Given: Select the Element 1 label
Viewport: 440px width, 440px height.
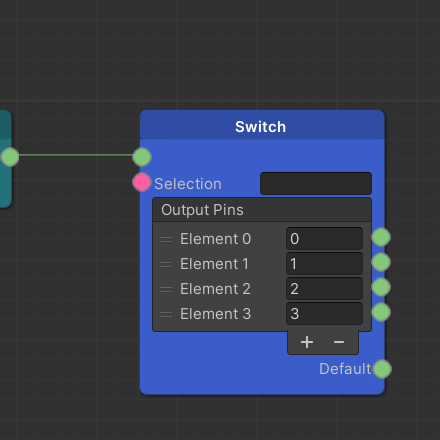Looking at the screenshot, I should click(x=214, y=264).
